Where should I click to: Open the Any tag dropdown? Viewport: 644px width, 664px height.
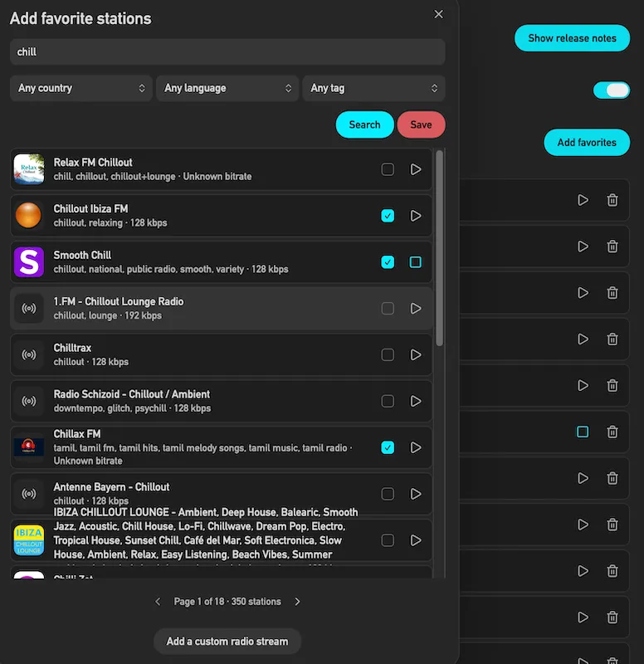pos(373,88)
